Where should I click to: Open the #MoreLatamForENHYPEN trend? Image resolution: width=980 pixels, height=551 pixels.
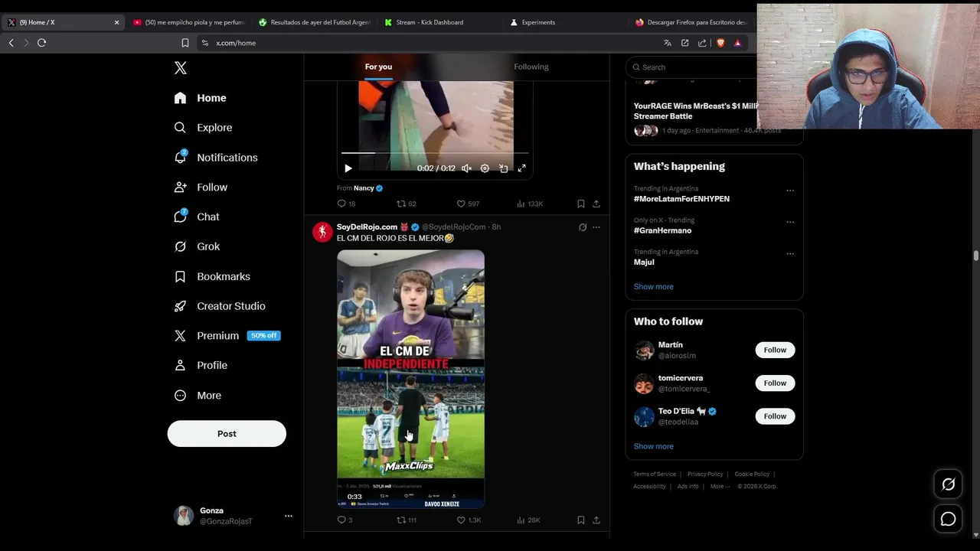[x=681, y=199]
